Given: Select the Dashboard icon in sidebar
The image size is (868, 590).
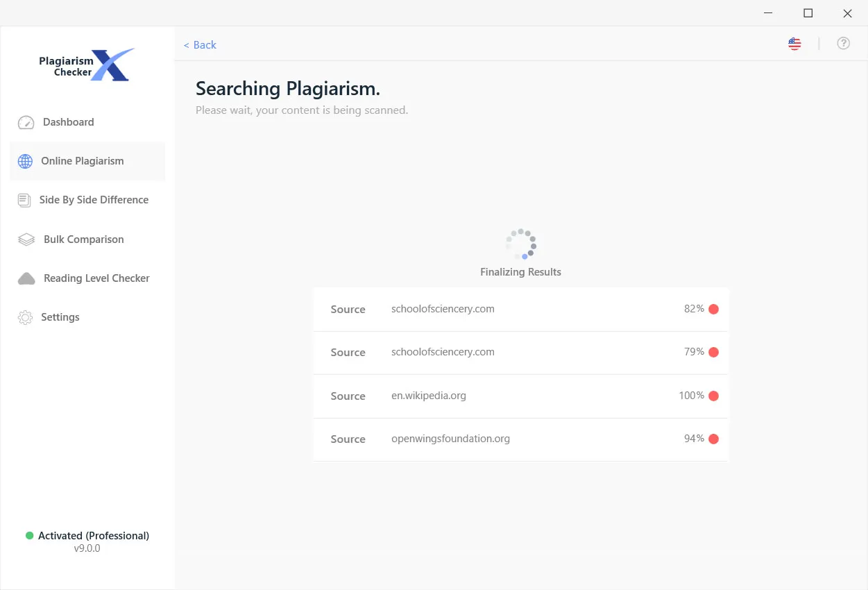Looking at the screenshot, I should tap(26, 121).
